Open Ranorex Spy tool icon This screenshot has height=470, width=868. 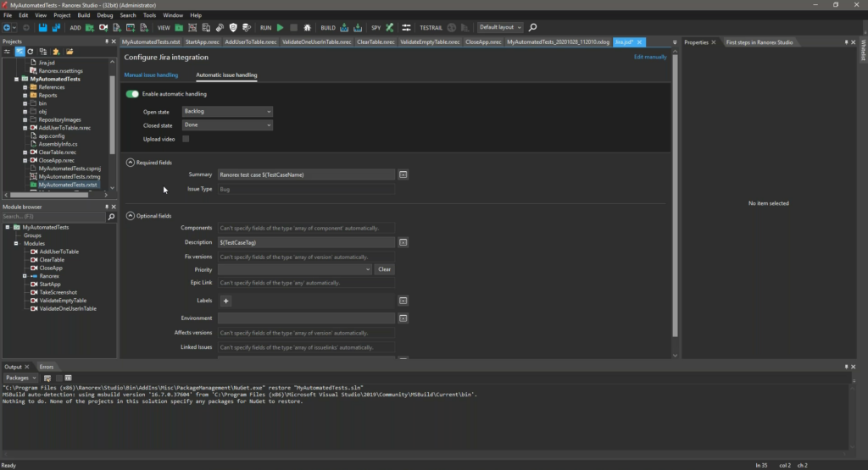tap(390, 27)
